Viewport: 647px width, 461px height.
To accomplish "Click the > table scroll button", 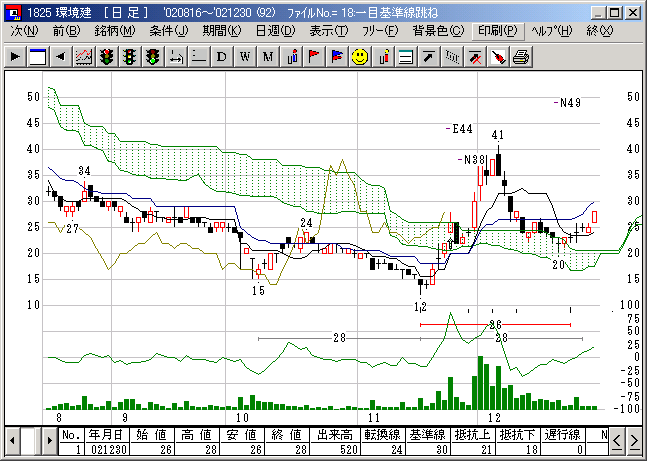I will point(634,441).
